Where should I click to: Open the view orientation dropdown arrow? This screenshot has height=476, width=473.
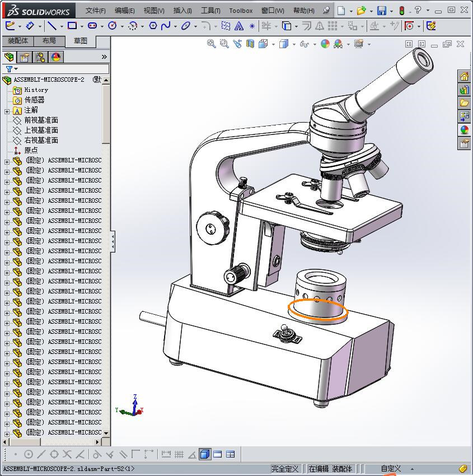[x=273, y=45]
